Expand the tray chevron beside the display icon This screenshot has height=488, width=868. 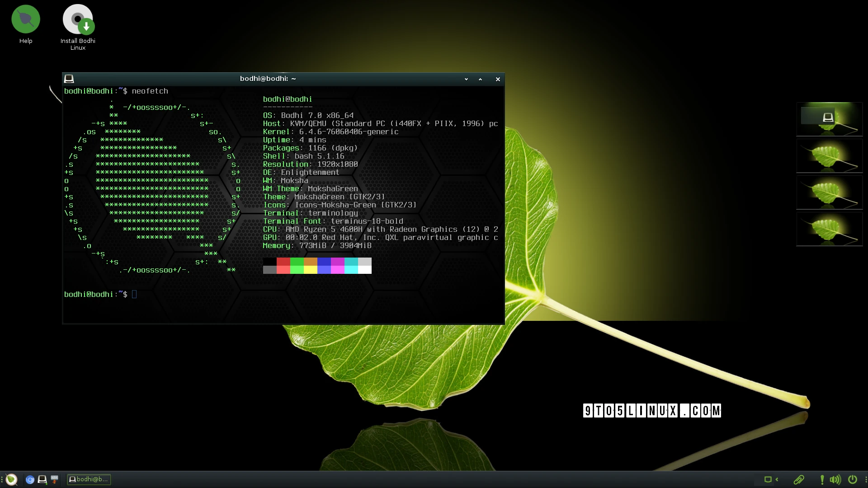click(777, 480)
